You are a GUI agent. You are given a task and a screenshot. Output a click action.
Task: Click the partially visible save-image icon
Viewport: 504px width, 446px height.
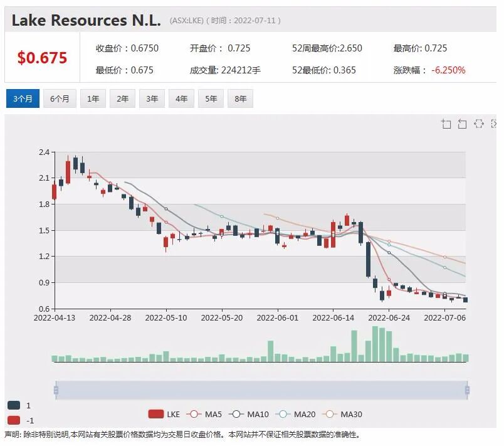pos(494,124)
